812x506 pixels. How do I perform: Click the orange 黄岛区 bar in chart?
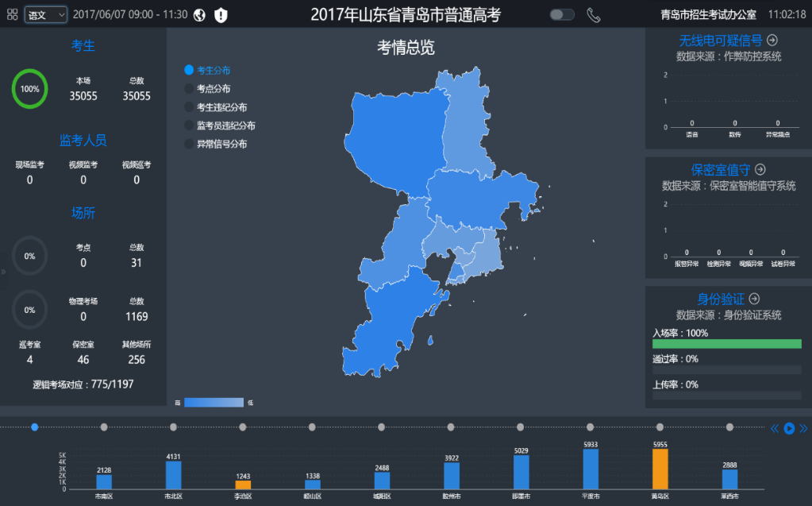pyautogui.click(x=660, y=469)
